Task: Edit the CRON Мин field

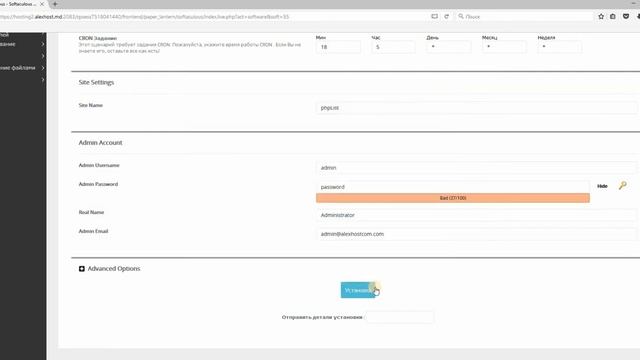Action: [x=338, y=47]
